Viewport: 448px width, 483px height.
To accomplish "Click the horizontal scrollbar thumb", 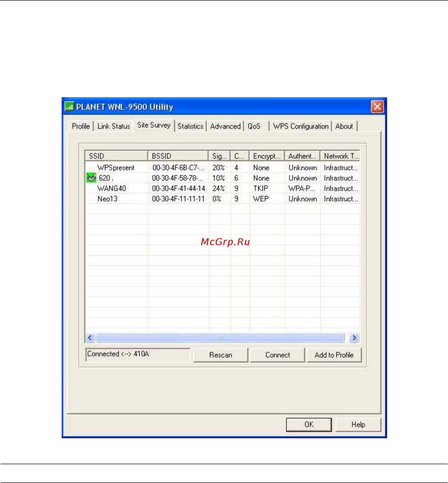I will coord(220,338).
